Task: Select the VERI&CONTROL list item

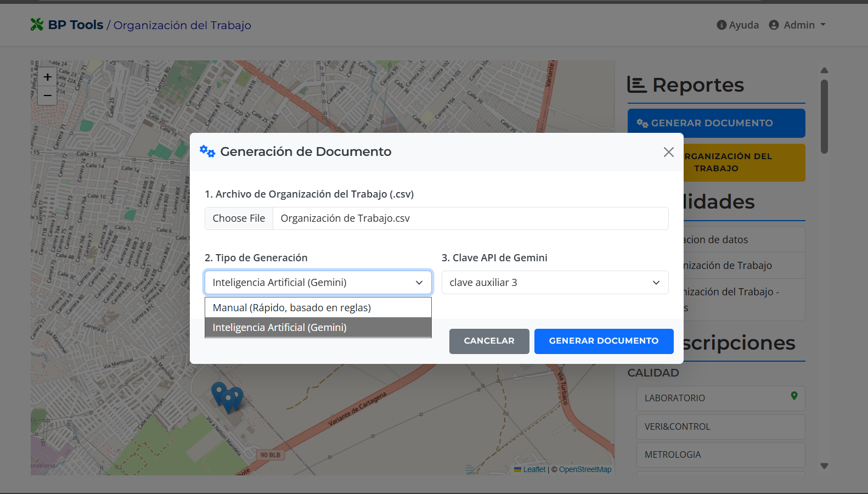Action: point(720,426)
